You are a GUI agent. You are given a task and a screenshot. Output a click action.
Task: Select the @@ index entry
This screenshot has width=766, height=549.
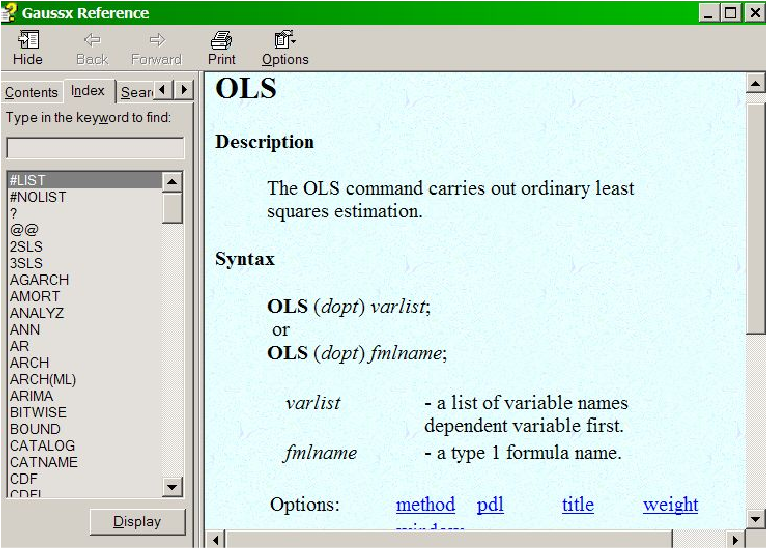pos(85,230)
